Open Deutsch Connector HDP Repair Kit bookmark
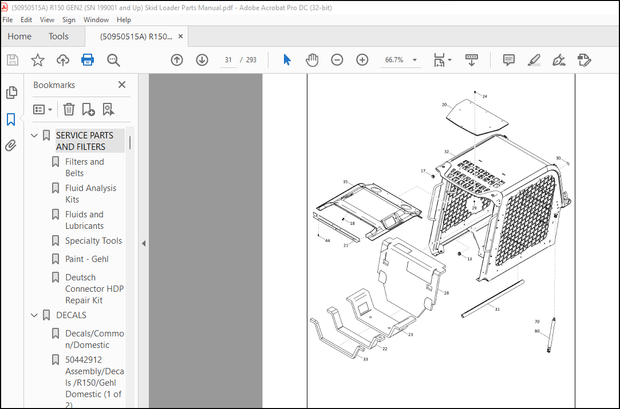 click(95, 288)
